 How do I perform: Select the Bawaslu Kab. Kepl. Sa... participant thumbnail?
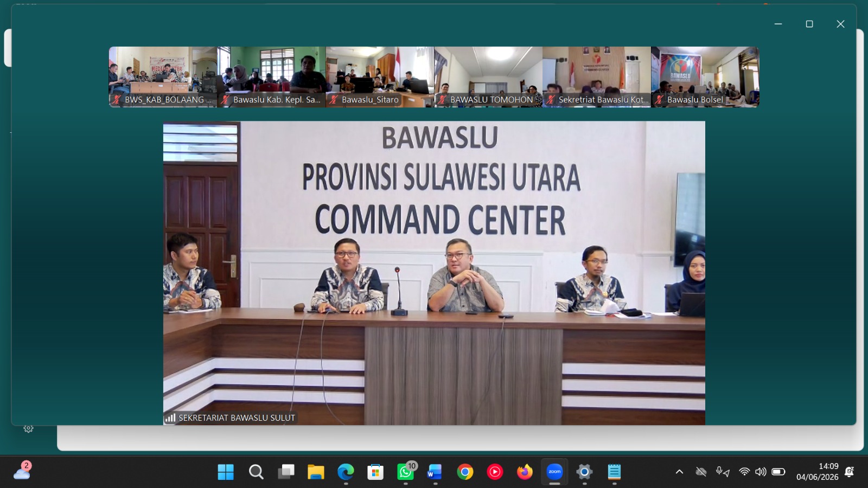tap(271, 76)
